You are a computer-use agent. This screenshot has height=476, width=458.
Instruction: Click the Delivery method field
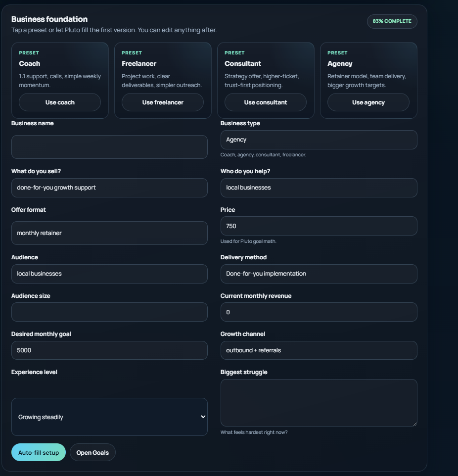coord(319,274)
